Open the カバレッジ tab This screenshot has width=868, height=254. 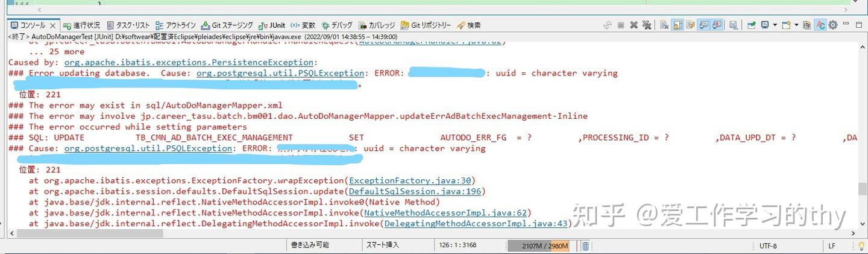point(377,25)
